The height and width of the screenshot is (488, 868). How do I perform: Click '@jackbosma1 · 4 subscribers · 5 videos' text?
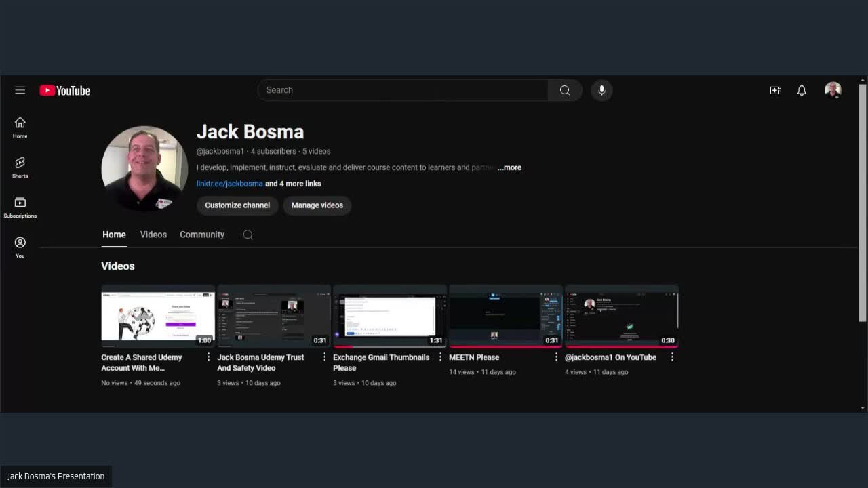coord(264,151)
